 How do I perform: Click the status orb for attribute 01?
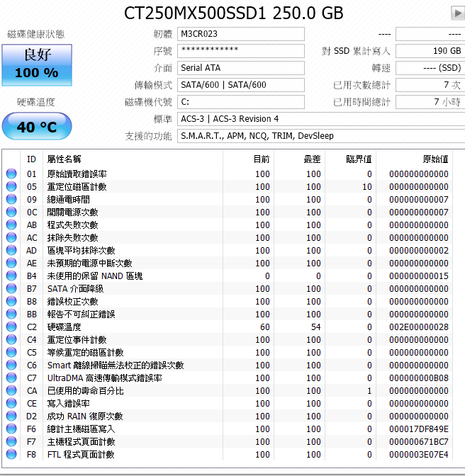(x=11, y=174)
